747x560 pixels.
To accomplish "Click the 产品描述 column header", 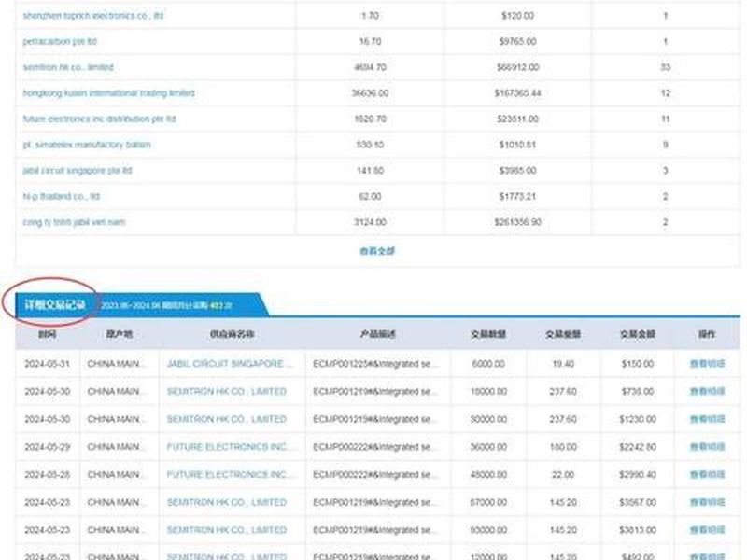I will pos(378,334).
